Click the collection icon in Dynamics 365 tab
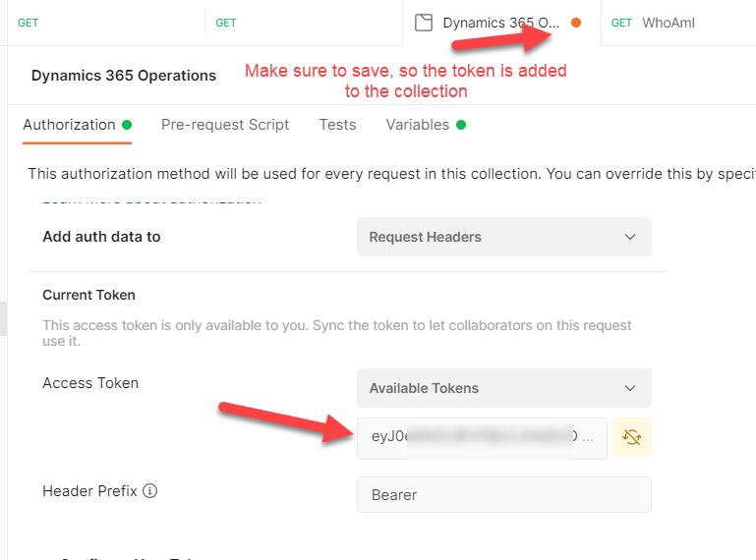The width and height of the screenshot is (756, 560). 424,23
